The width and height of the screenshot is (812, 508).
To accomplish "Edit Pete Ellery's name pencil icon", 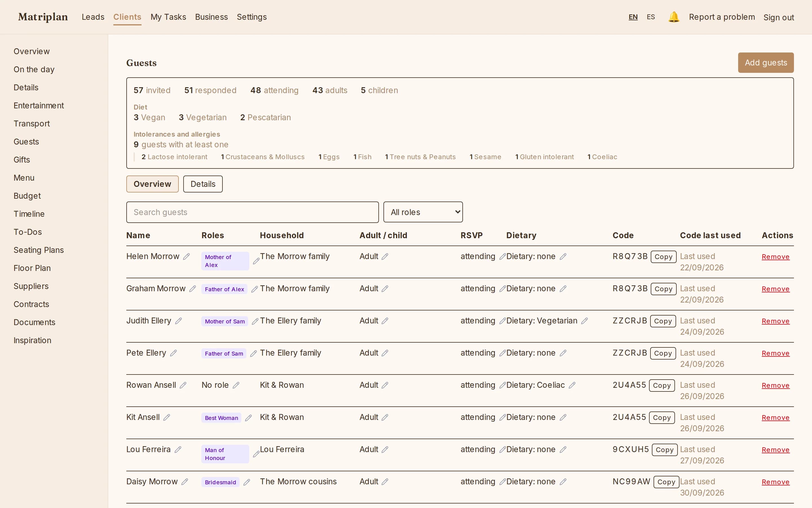I will 173,353.
